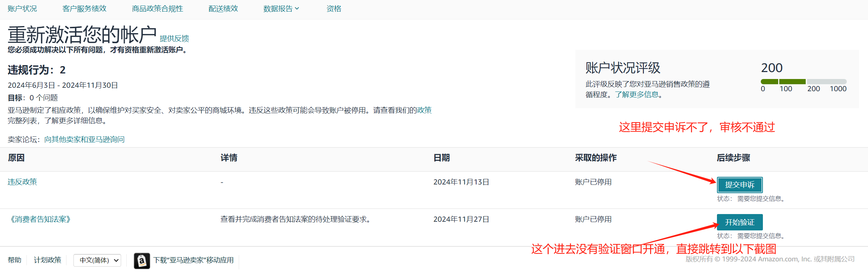Open the 资格 tab
The image size is (868, 276).
[334, 9]
